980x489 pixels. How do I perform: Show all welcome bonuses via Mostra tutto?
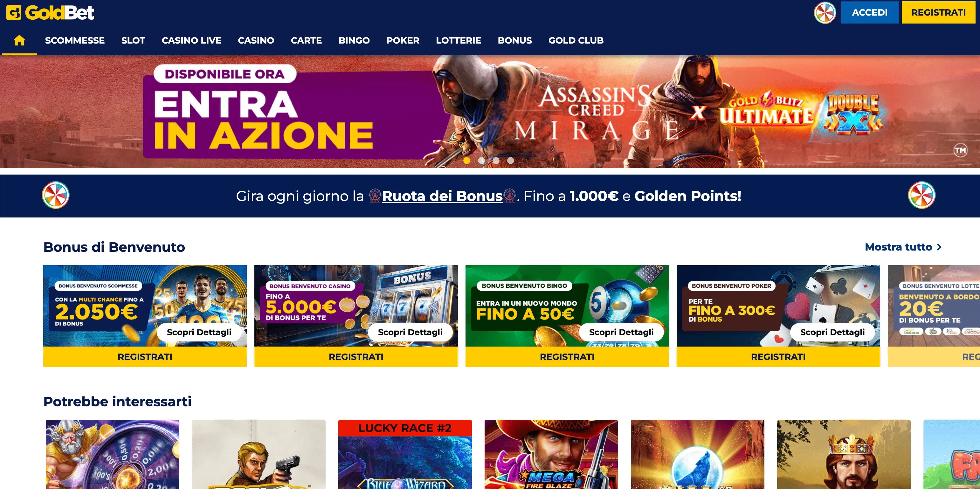[x=898, y=247]
